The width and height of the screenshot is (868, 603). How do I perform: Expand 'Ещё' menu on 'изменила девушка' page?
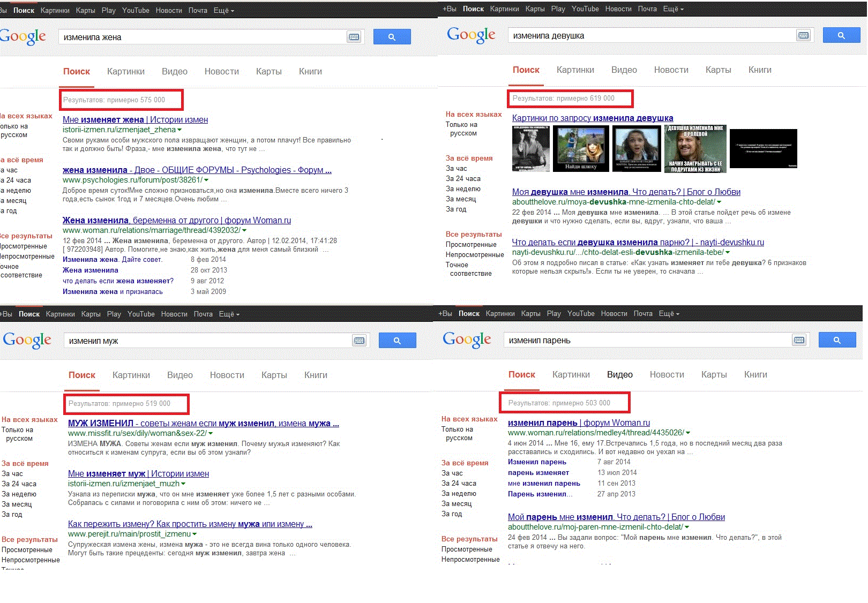674,9
